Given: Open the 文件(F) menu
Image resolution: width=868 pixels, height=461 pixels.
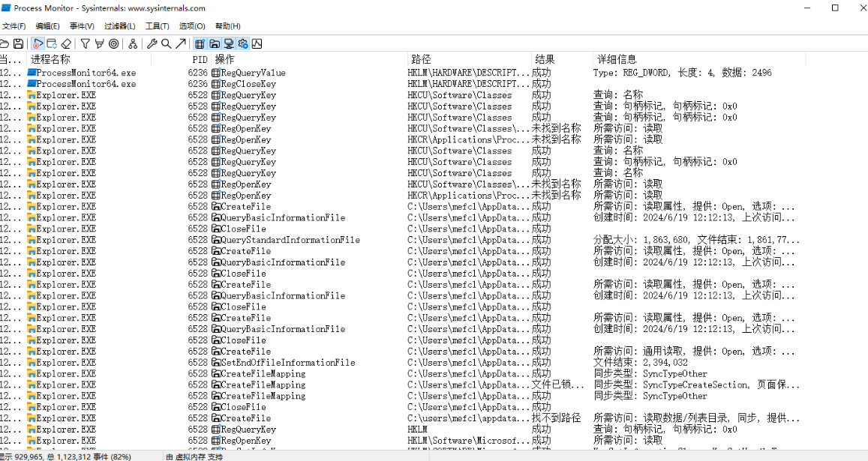Looking at the screenshot, I should coord(14,26).
